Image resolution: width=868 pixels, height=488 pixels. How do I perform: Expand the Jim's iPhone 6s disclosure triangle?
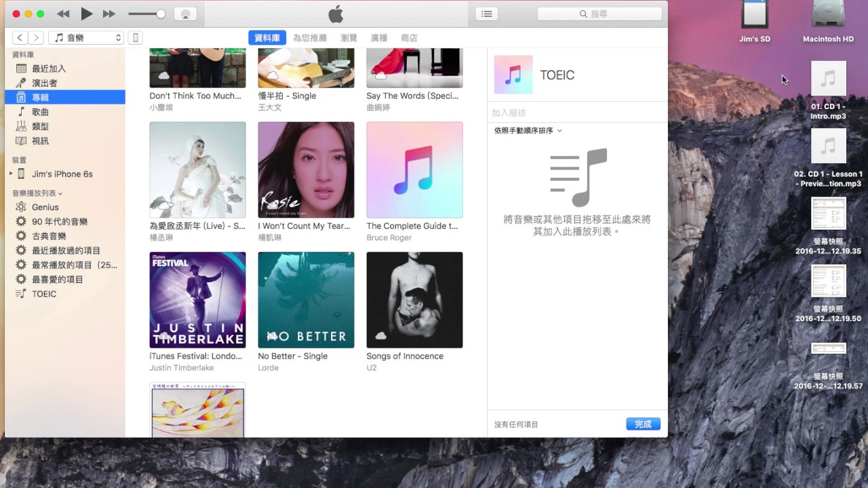11,174
